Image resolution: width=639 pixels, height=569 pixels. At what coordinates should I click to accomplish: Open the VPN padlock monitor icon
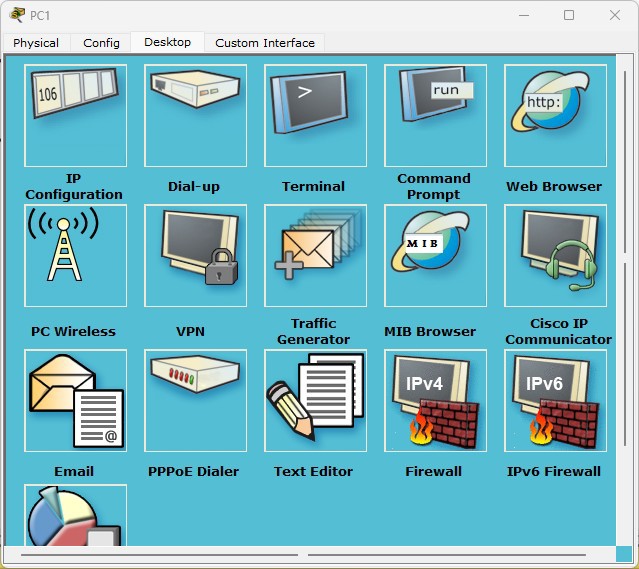pos(195,256)
